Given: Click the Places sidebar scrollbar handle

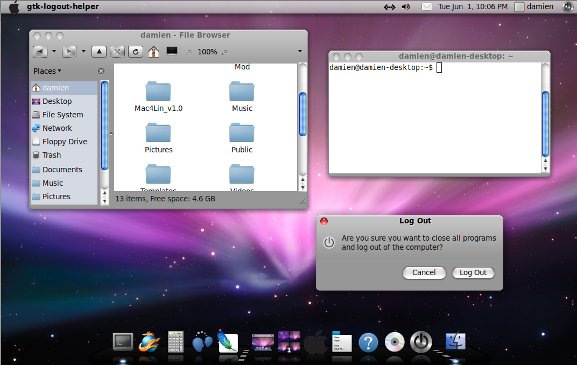Looking at the screenshot, I should [105, 126].
